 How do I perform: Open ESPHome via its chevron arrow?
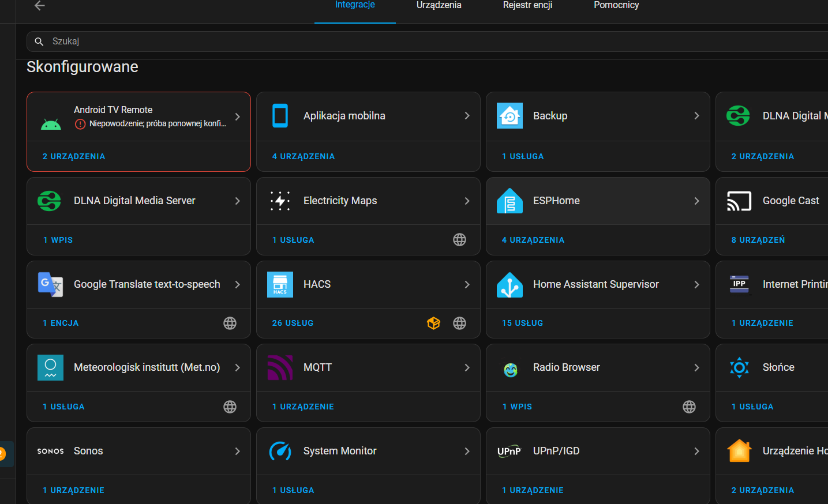click(x=696, y=201)
